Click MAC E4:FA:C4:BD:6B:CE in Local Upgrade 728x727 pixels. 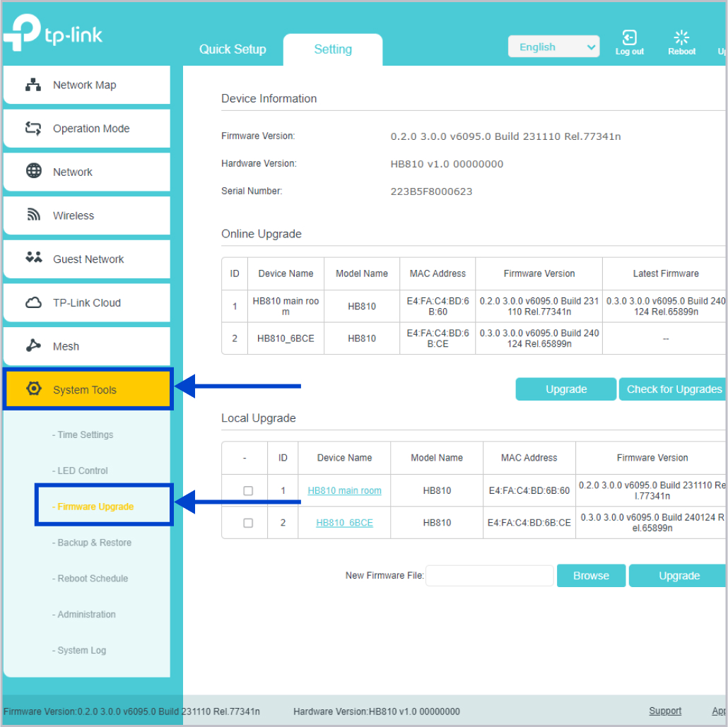tap(529, 523)
